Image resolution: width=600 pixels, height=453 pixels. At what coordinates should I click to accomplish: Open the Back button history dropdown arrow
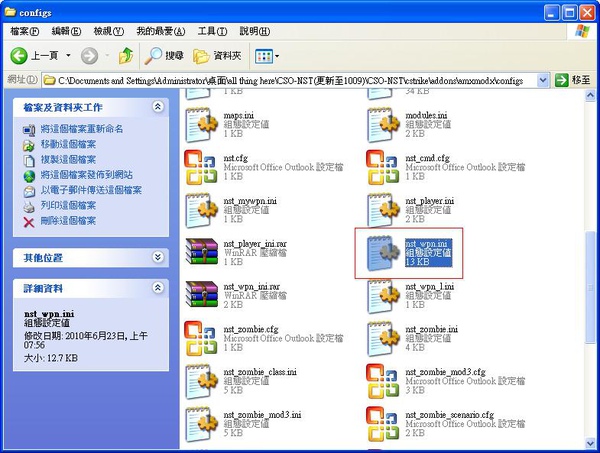tap(68, 56)
